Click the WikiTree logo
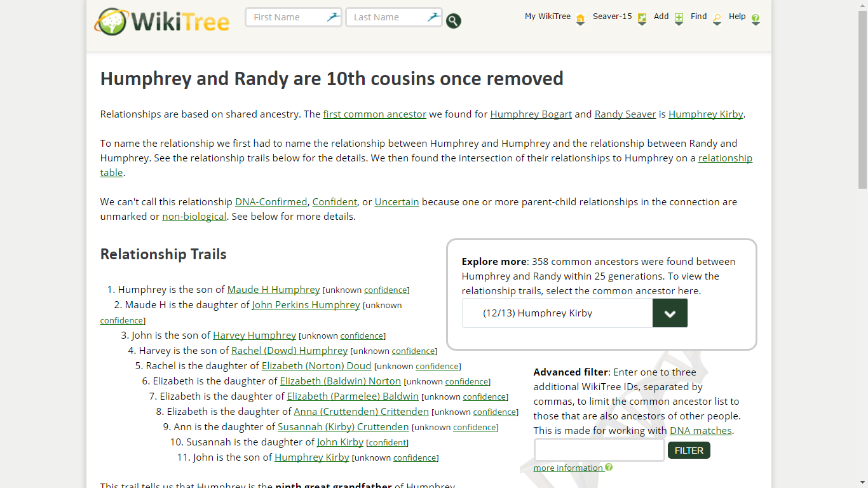This screenshot has height=488, width=868. click(x=161, y=21)
